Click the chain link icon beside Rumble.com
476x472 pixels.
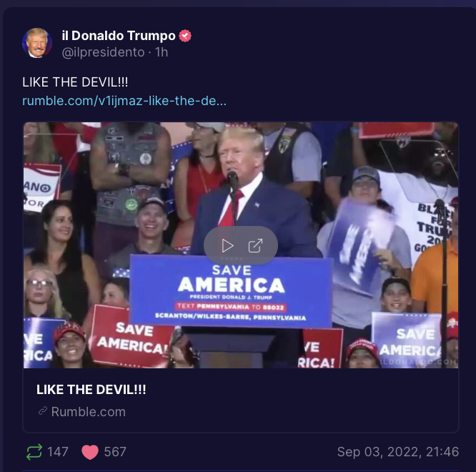[43, 411]
